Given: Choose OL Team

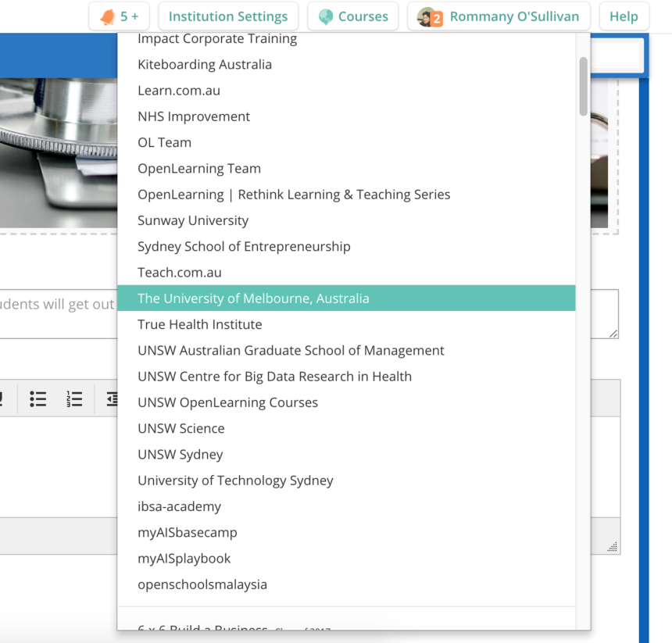Looking at the screenshot, I should [346, 142].
